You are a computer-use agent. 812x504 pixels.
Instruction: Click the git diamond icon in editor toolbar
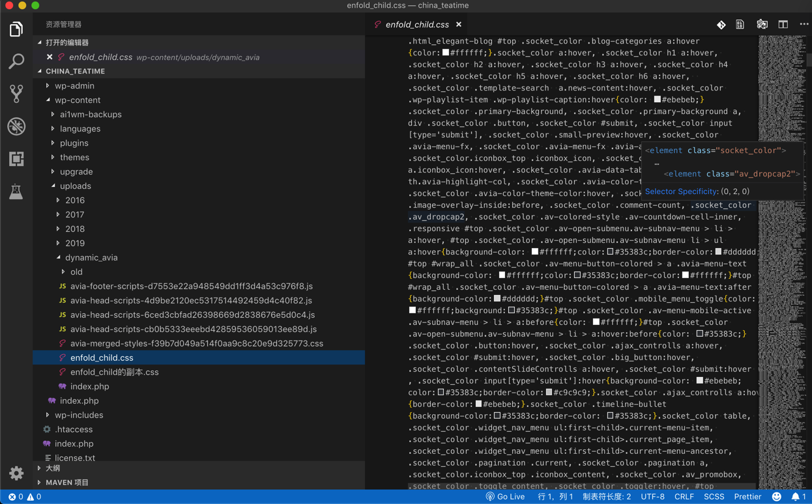click(x=721, y=25)
